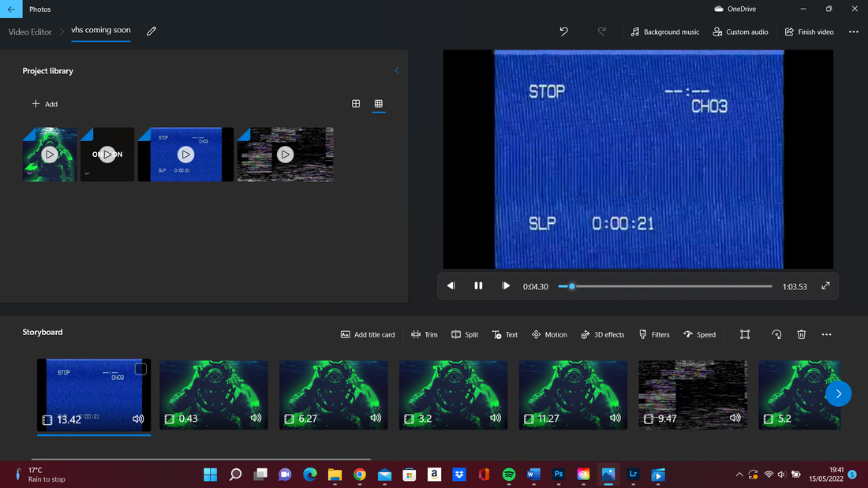The image size is (868, 488).
Task: Click the 'vhs coming soon' project tab
Action: click(x=101, y=31)
